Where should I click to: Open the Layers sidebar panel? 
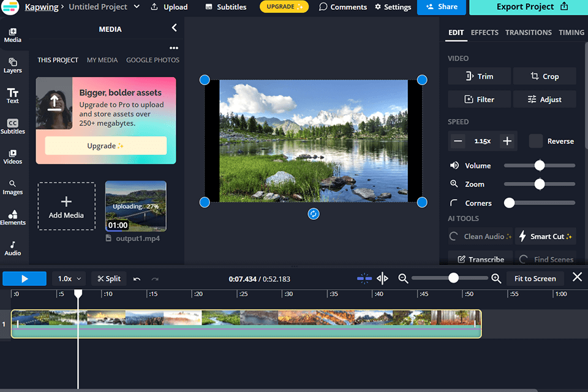coord(13,66)
